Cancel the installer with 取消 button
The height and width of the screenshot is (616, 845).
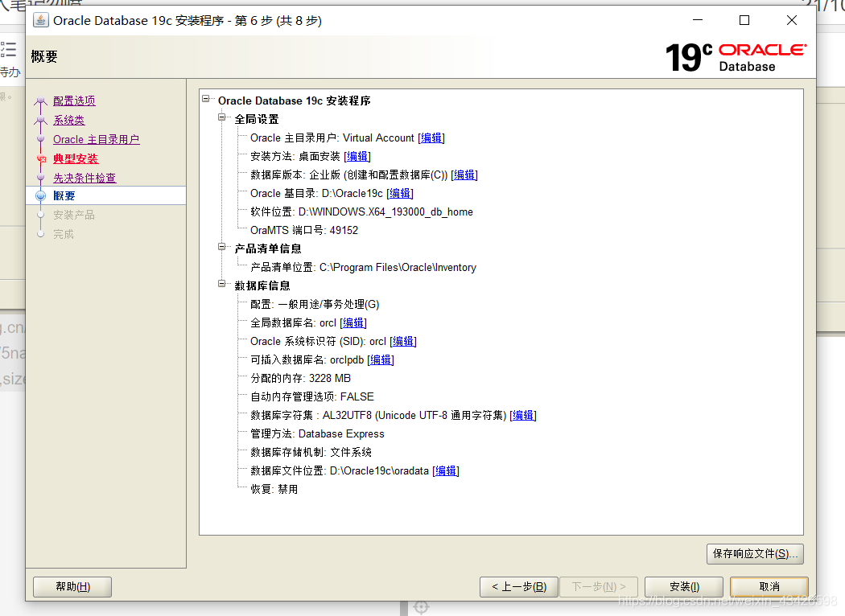pos(769,587)
